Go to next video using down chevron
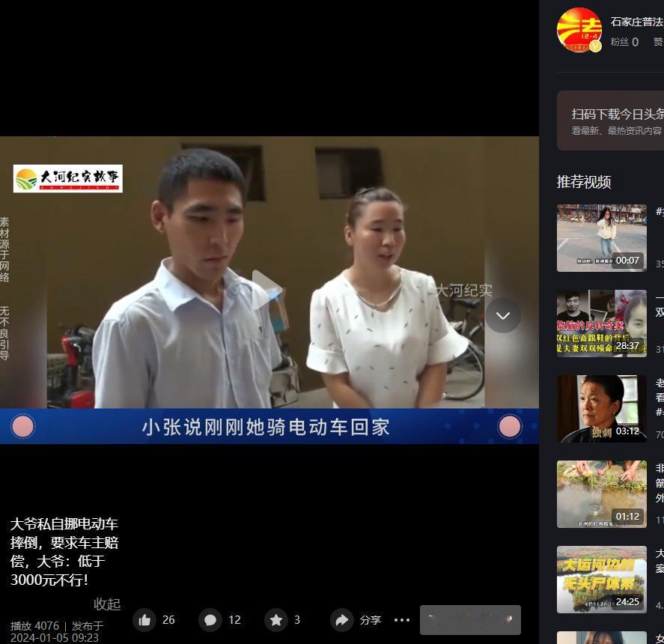 pyautogui.click(x=502, y=316)
